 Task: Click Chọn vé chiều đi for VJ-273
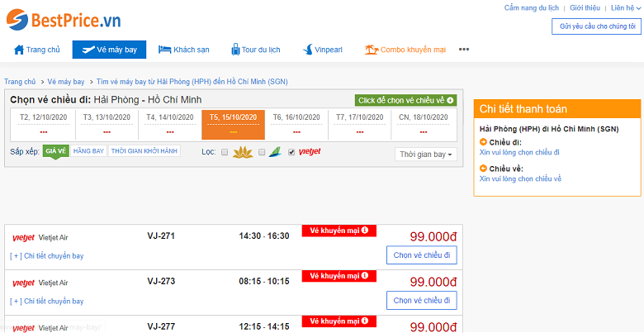pos(421,300)
